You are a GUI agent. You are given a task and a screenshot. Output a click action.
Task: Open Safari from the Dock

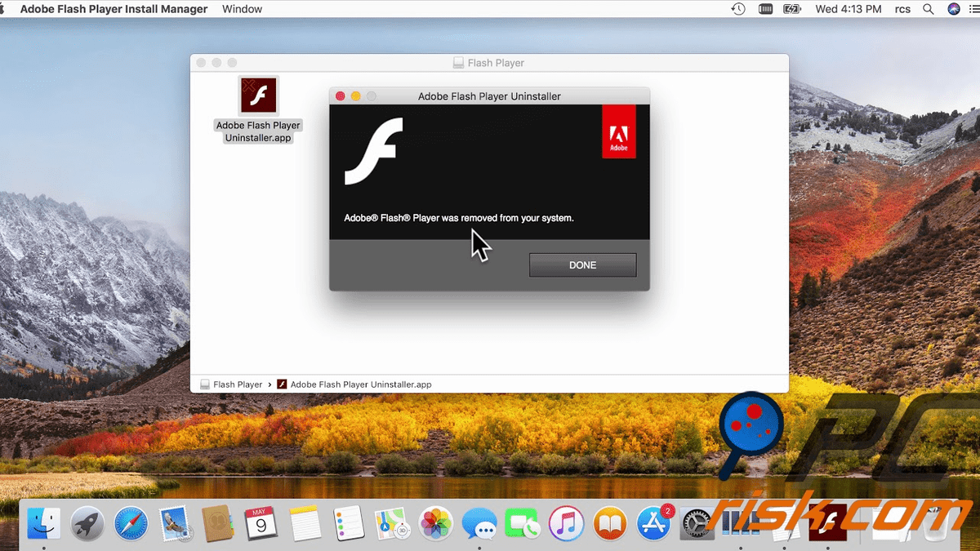click(x=131, y=523)
